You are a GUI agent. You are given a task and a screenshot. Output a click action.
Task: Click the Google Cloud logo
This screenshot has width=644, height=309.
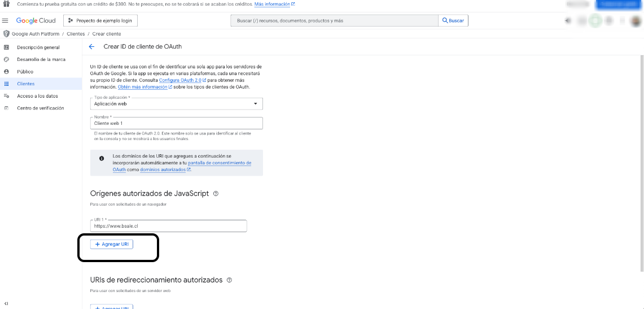click(x=36, y=20)
